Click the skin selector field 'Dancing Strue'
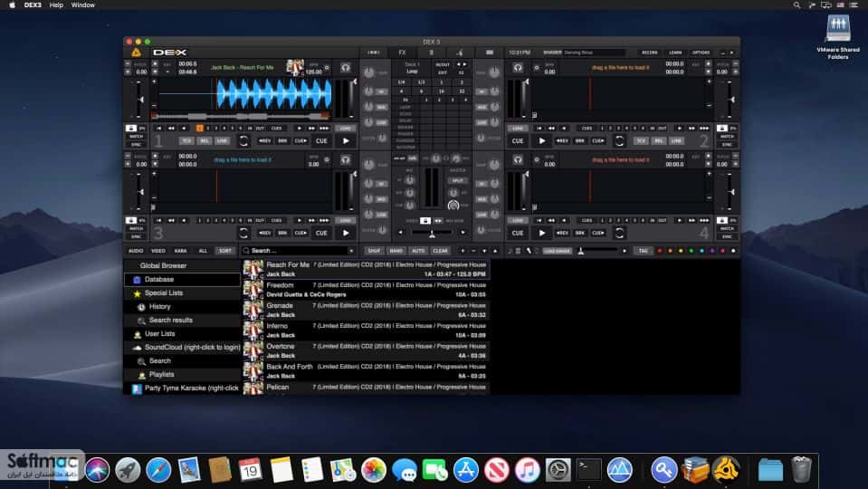 pyautogui.click(x=594, y=53)
